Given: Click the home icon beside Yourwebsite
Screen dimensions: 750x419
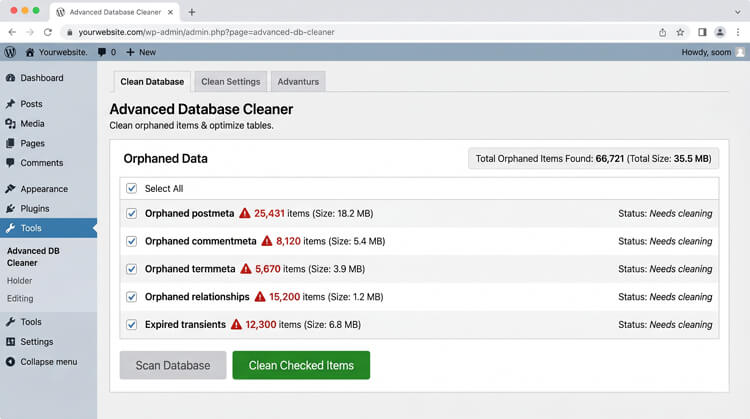Looking at the screenshot, I should pos(30,52).
